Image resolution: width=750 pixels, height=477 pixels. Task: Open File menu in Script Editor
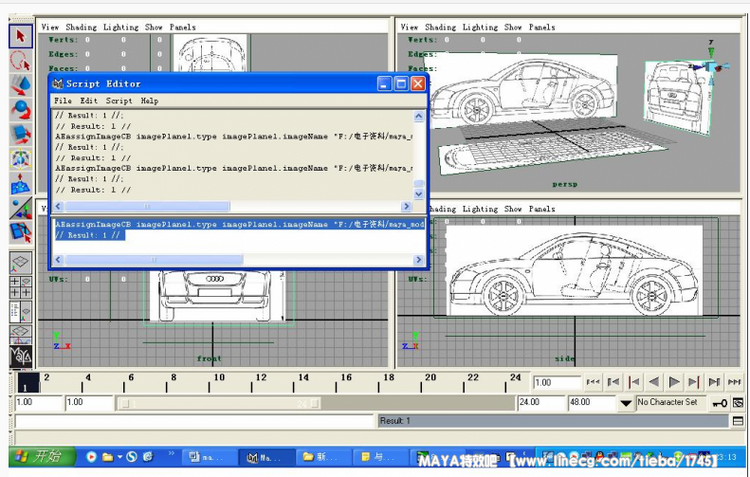[63, 100]
